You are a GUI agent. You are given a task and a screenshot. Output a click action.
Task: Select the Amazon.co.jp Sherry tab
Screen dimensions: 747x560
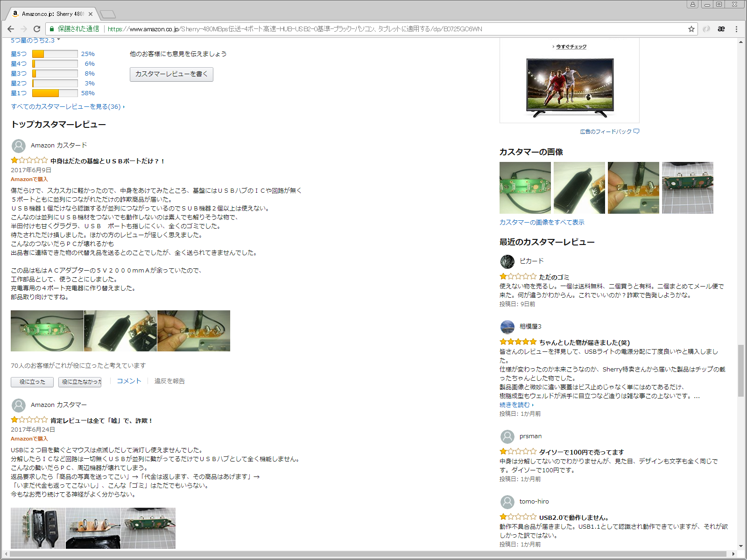[x=53, y=14]
